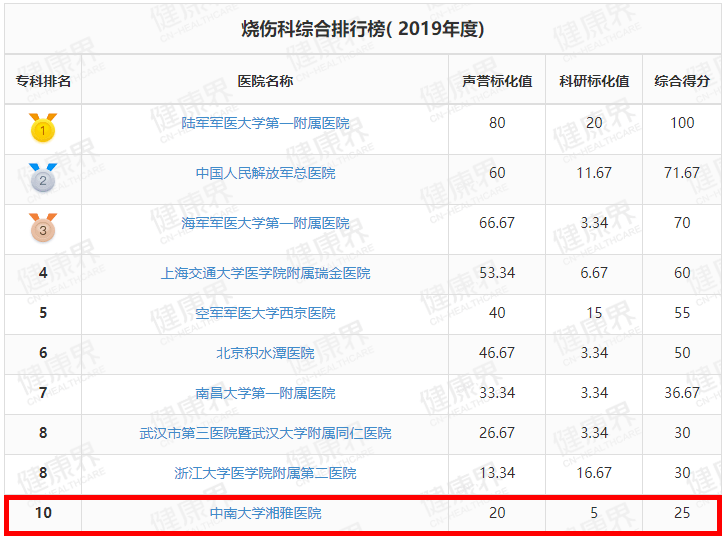The width and height of the screenshot is (726, 538).
Task: Click the 科研标化值 column header
Action: [594, 81]
